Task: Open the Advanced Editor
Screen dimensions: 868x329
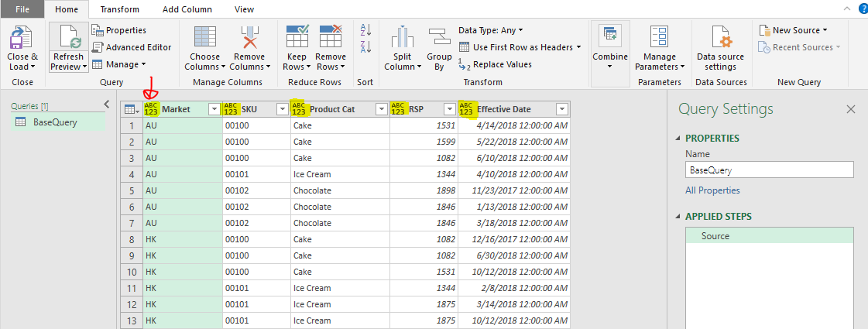Action: tap(132, 47)
